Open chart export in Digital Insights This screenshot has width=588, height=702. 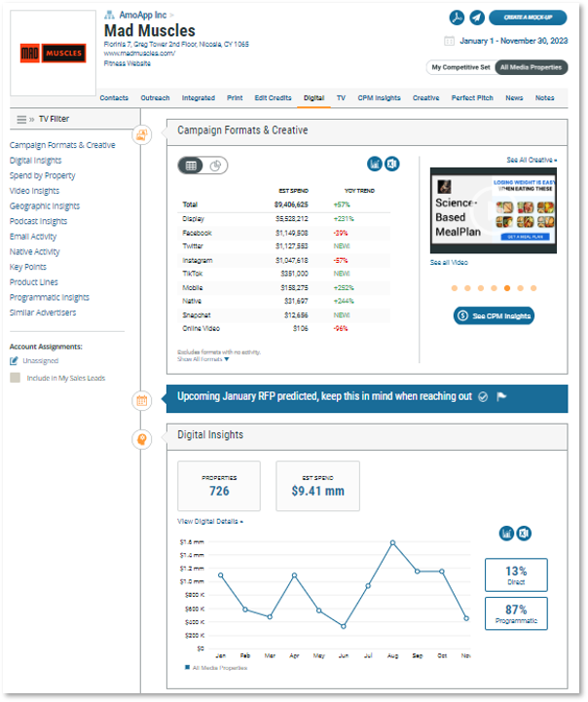(x=506, y=534)
